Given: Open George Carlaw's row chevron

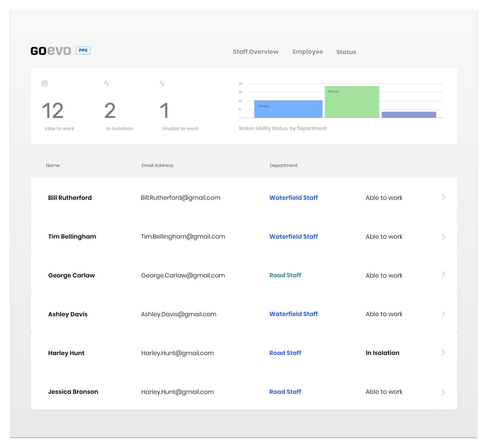Looking at the screenshot, I should pyautogui.click(x=443, y=274).
